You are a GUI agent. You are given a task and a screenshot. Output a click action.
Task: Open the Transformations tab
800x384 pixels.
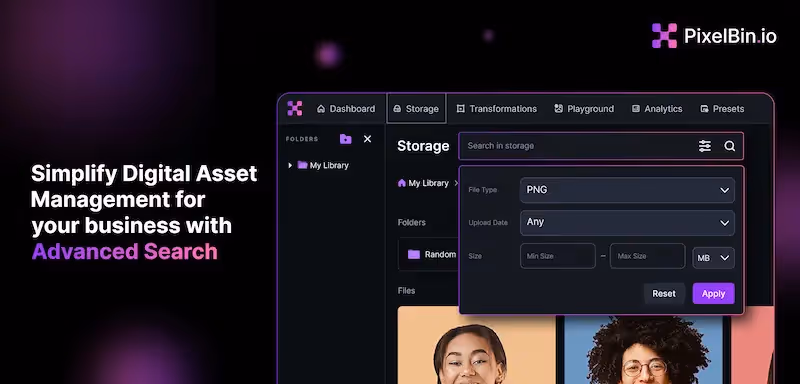point(496,109)
